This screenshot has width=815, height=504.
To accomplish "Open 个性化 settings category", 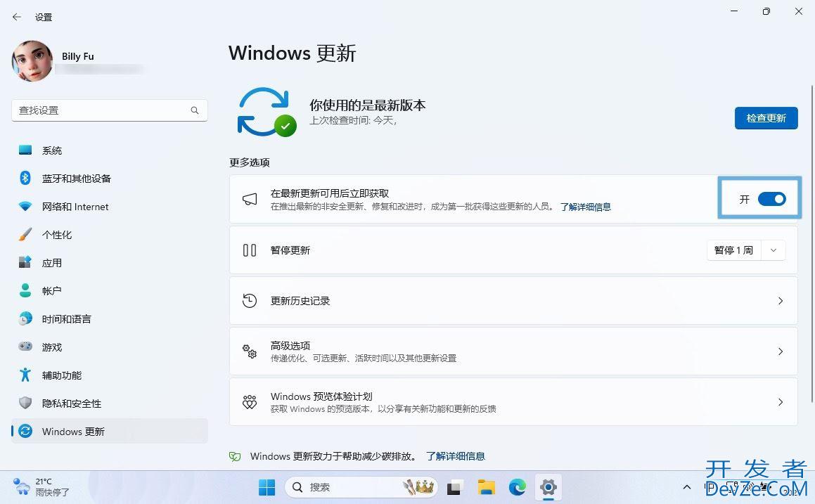I will click(109, 234).
